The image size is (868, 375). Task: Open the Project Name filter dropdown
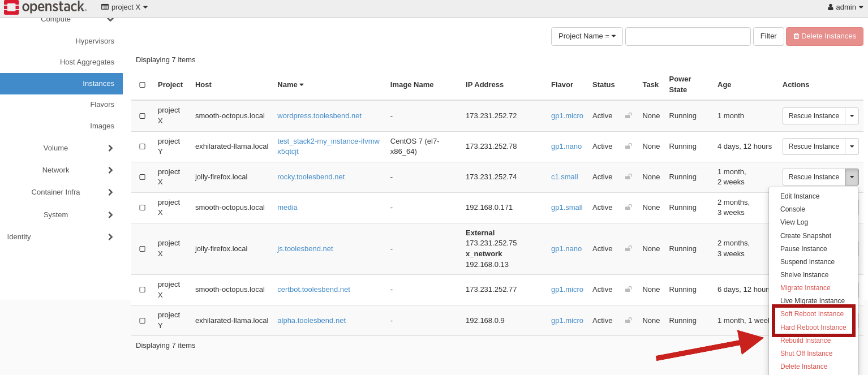click(587, 36)
